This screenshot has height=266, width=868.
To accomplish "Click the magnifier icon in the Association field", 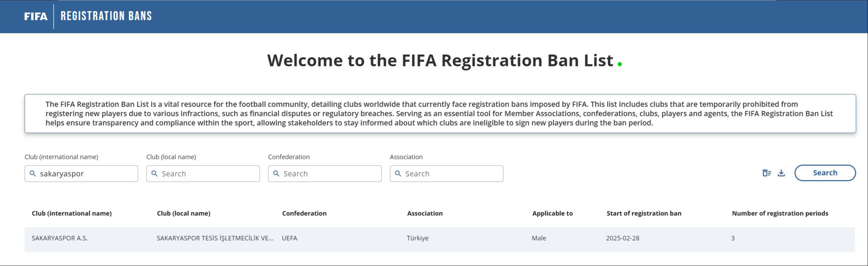I will click(x=398, y=173).
